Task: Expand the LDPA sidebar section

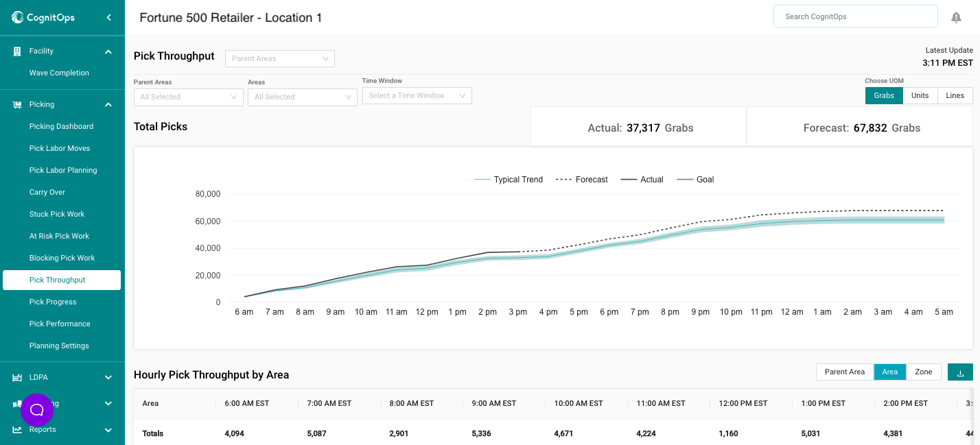Action: pyautogui.click(x=108, y=377)
